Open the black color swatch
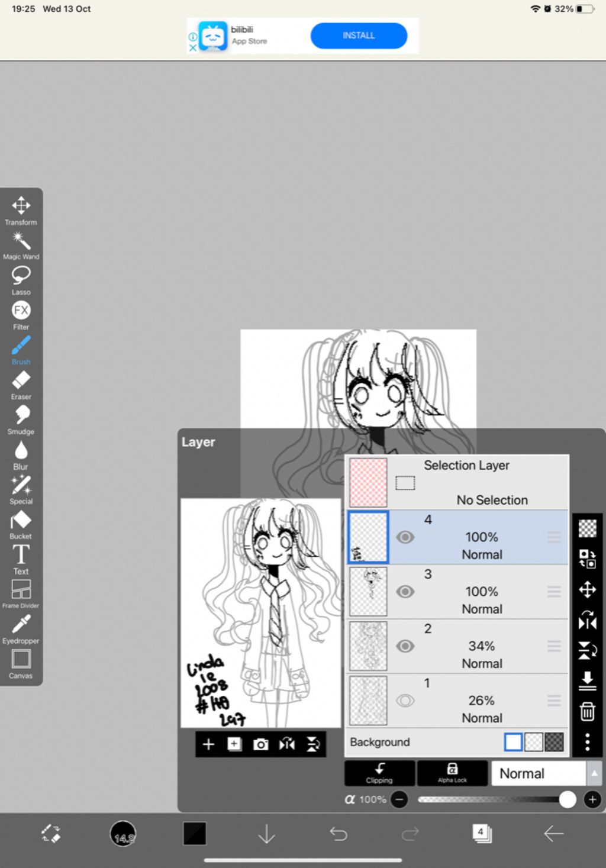This screenshot has width=606, height=868. 195,834
